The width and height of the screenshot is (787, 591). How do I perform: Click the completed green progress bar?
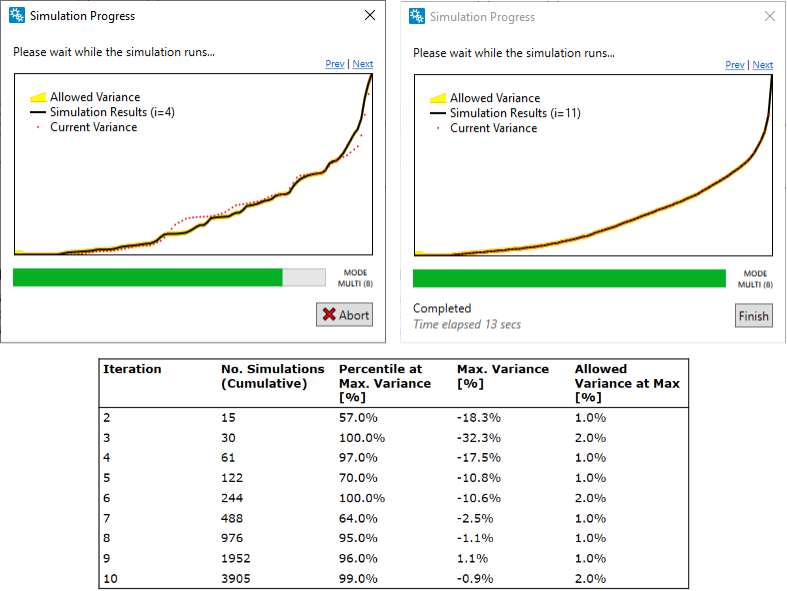pos(569,278)
